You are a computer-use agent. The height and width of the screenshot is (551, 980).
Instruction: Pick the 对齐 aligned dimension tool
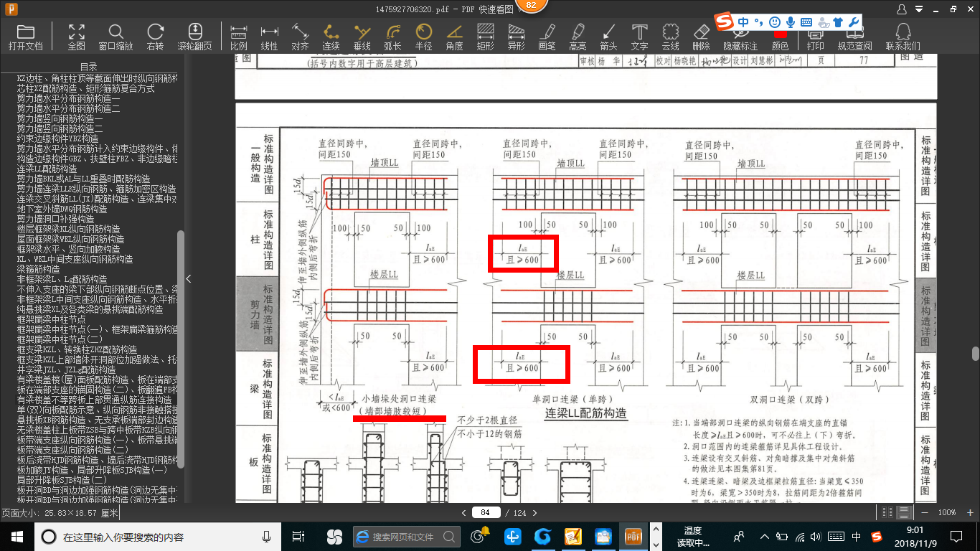[300, 37]
